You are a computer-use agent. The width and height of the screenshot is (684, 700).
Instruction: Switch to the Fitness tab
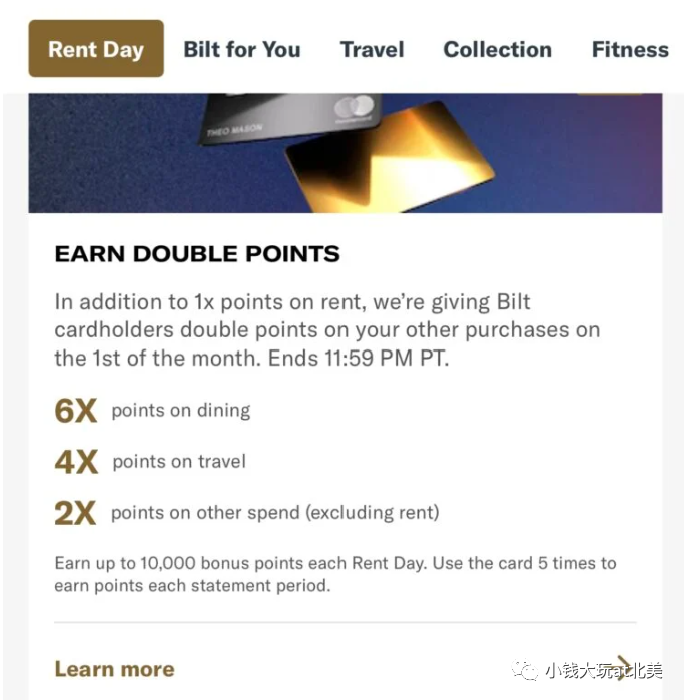630,49
